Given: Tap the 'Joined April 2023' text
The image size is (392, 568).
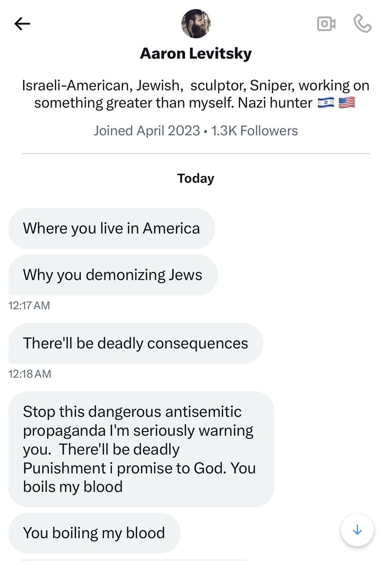Looking at the screenshot, I should click(x=147, y=131).
